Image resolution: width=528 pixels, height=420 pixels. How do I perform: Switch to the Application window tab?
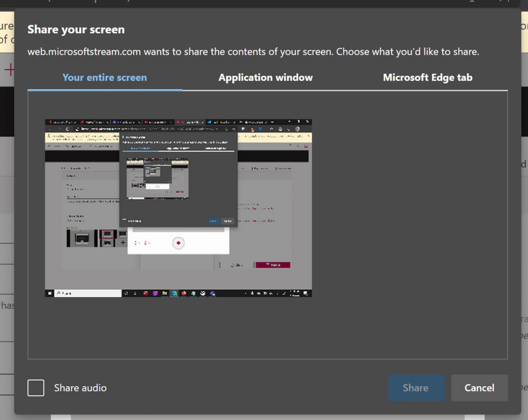(x=265, y=77)
